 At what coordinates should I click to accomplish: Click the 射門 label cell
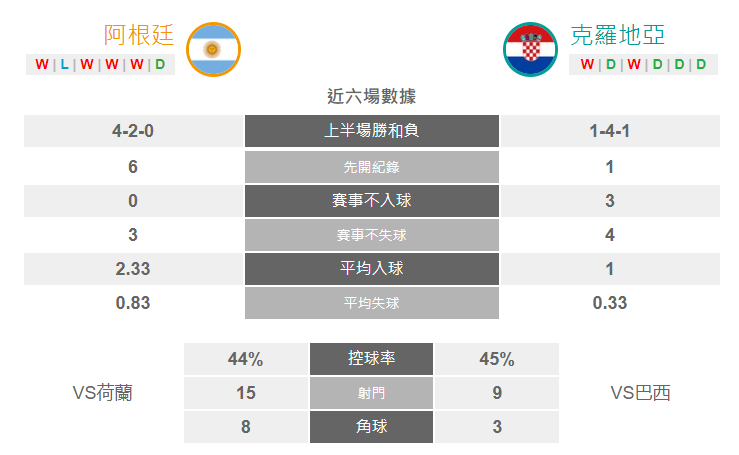click(371, 393)
